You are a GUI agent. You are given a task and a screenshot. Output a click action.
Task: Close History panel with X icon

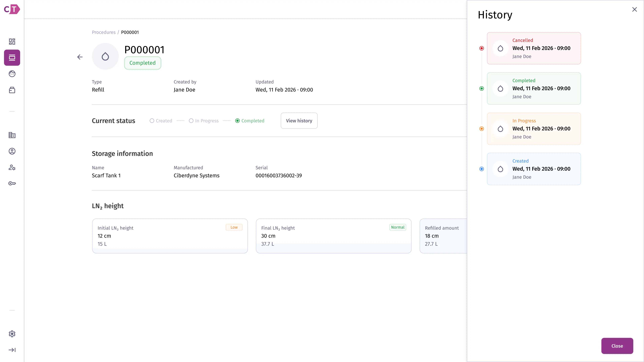point(634,10)
